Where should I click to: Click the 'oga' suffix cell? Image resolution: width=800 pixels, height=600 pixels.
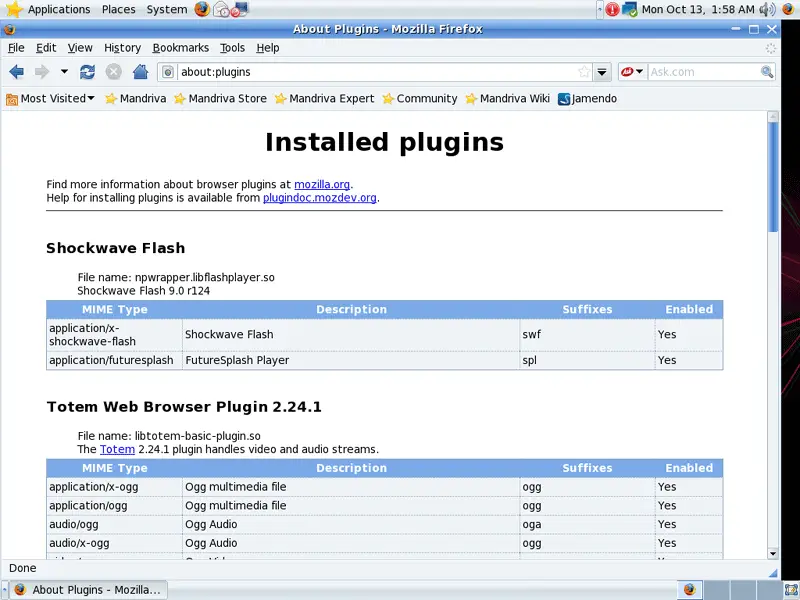pyautogui.click(x=587, y=524)
